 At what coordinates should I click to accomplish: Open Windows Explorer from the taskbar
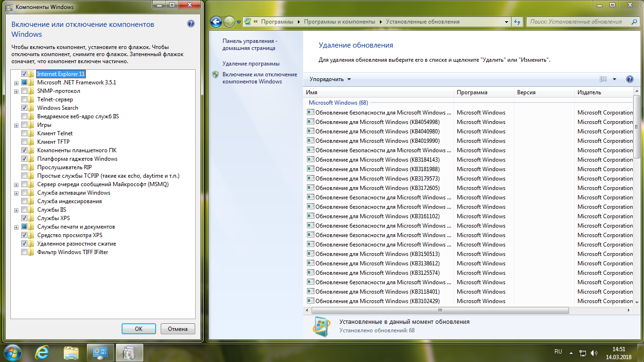(x=71, y=352)
